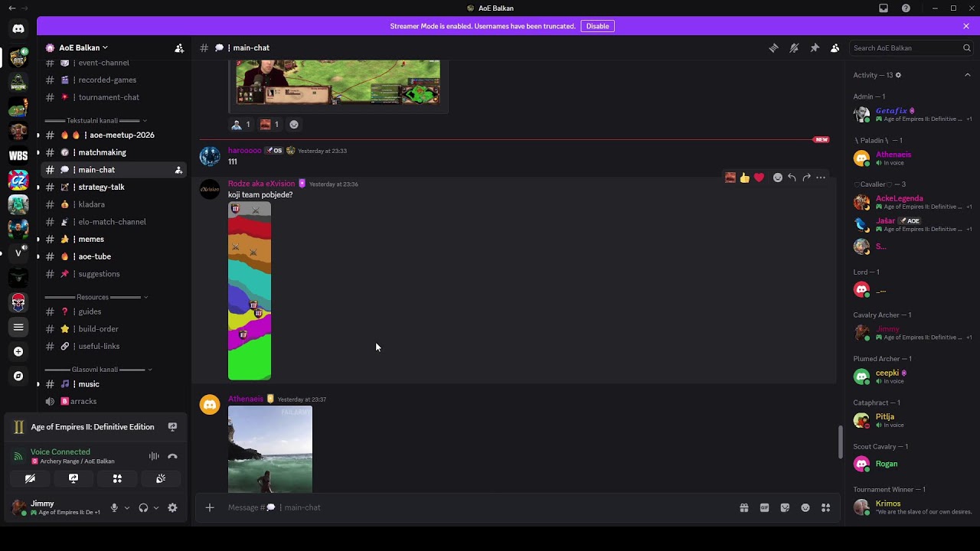Image resolution: width=980 pixels, height=551 pixels.
Task: Open Getafix's profile in member list
Action: pos(911,115)
